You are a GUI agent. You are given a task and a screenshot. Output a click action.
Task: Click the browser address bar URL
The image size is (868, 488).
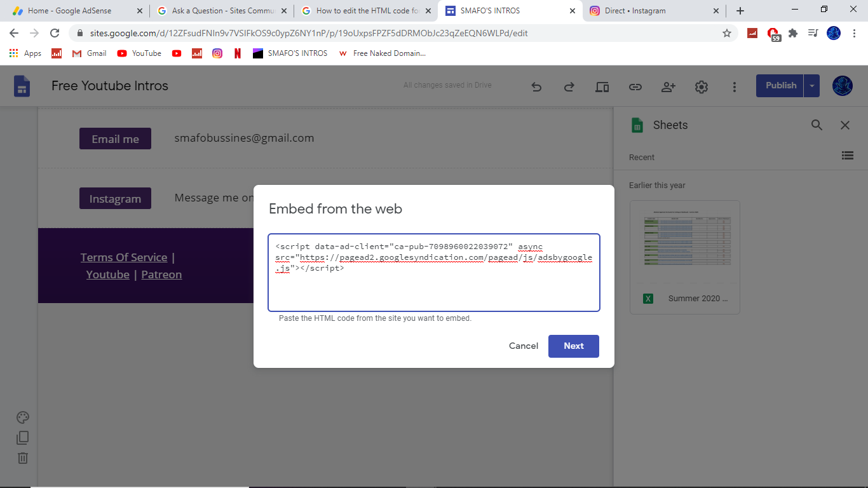tap(309, 33)
